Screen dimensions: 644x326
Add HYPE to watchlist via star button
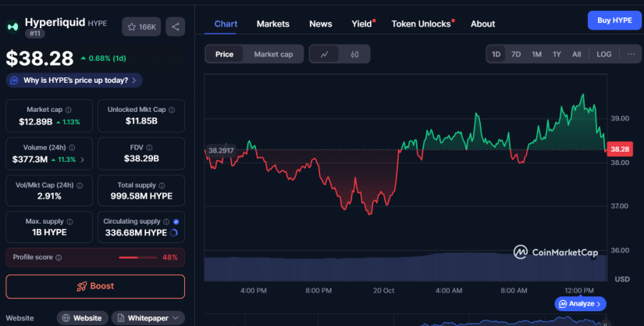141,27
